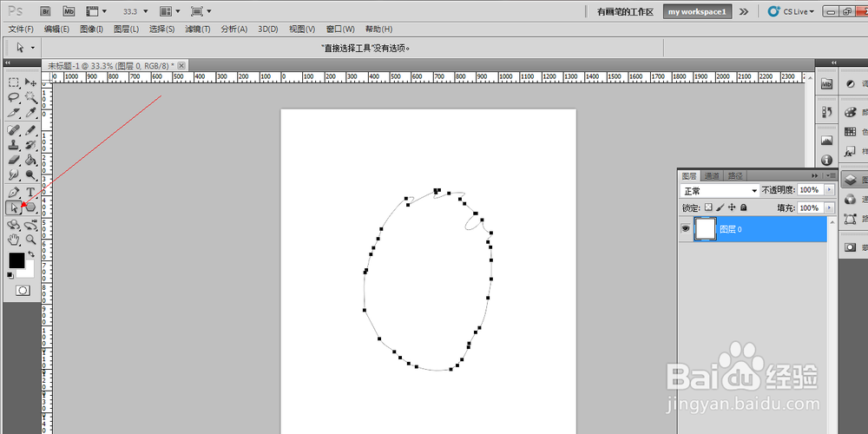Select my workspace1 workspace button
868x434 pixels.
698,11
